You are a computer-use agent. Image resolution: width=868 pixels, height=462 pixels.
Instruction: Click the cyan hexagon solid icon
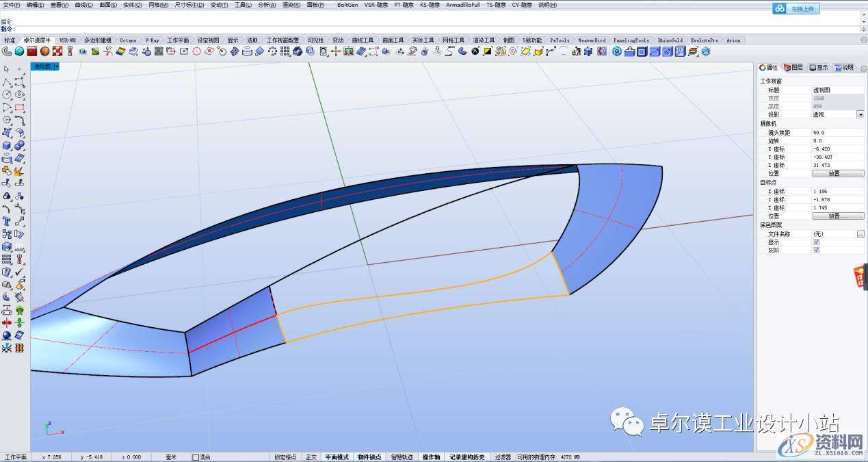(19, 51)
